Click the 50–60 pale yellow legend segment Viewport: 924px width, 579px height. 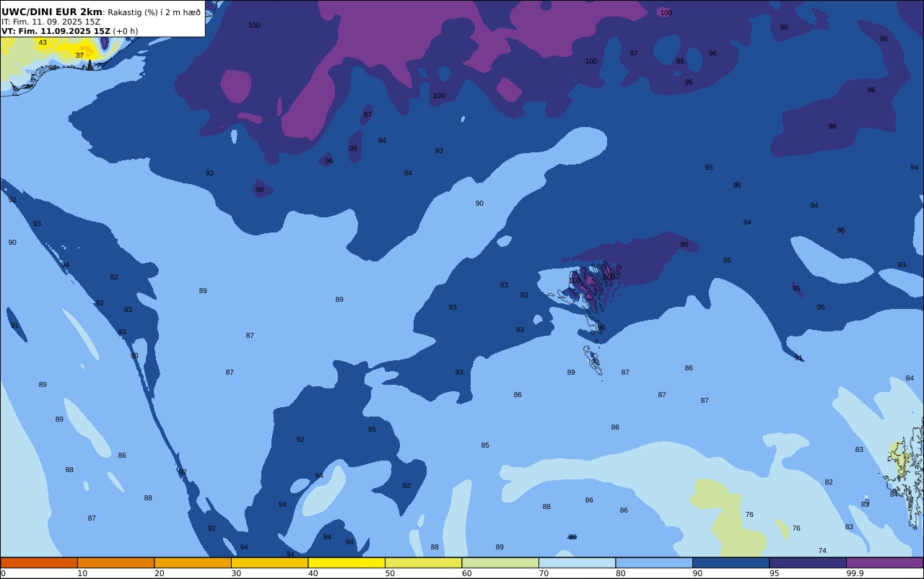pos(423,562)
